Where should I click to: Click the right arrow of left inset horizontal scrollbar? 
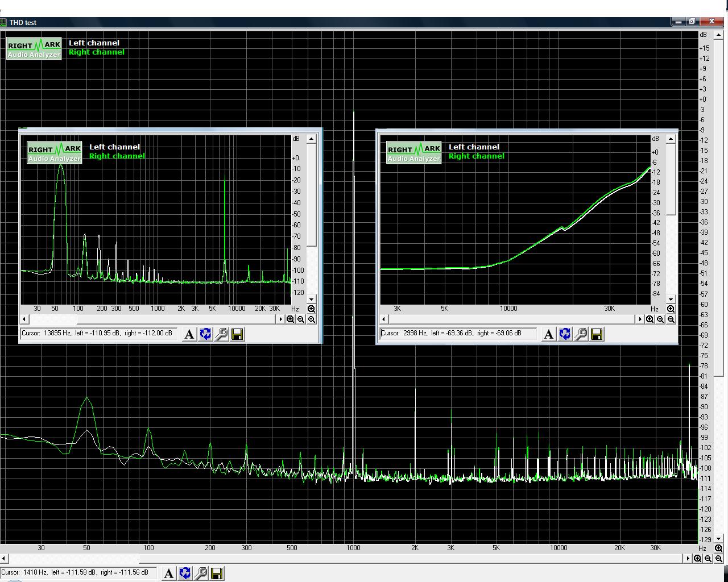[x=280, y=319]
